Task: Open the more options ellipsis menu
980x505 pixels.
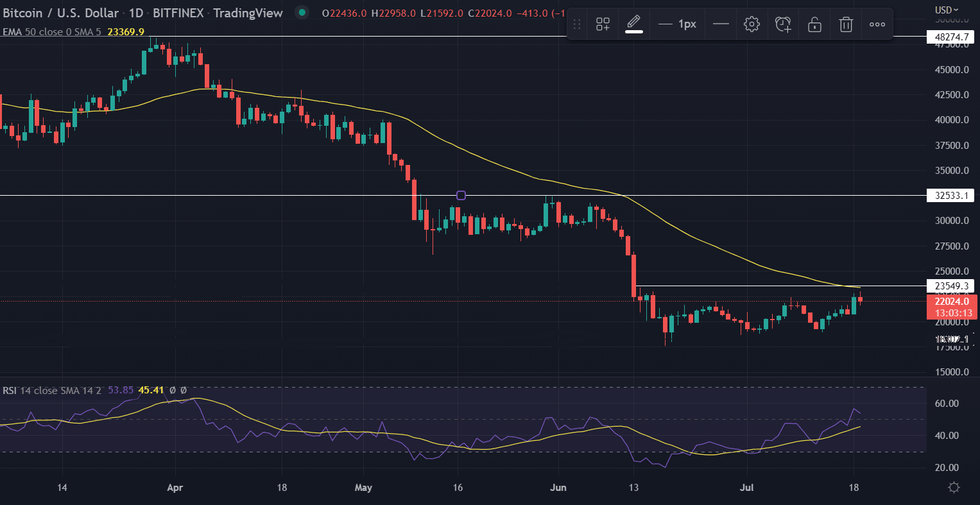Action: (877, 24)
